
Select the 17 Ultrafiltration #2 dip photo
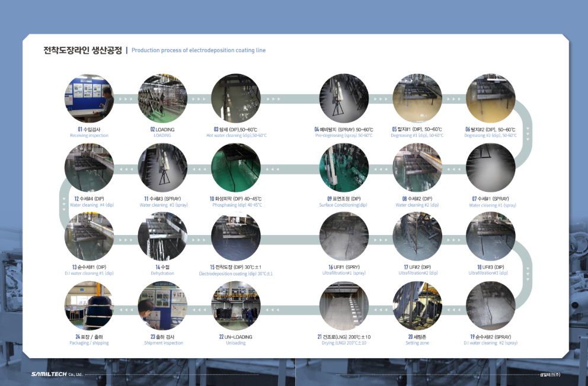point(417,237)
